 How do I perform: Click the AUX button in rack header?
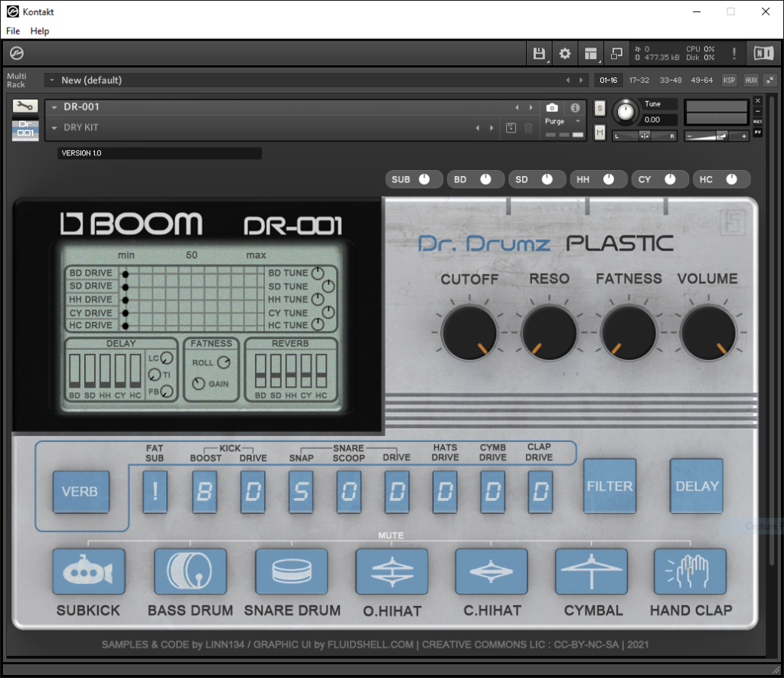click(x=751, y=80)
